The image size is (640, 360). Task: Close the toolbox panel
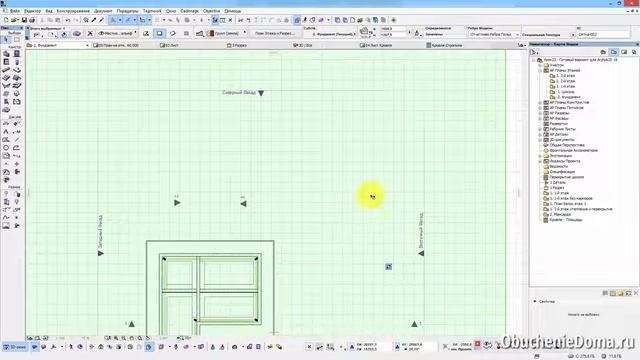click(x=21, y=28)
